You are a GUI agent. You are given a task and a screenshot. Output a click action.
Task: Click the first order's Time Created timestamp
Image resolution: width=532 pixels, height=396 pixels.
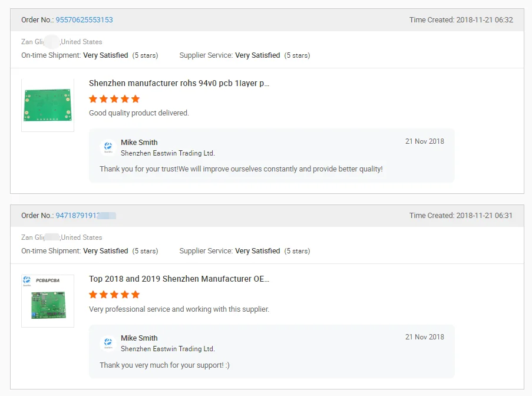click(x=461, y=20)
